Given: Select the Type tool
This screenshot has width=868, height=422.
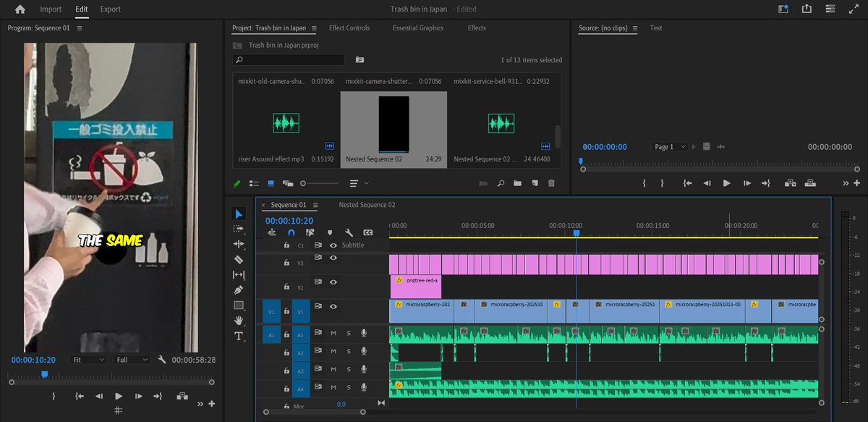Looking at the screenshot, I should [239, 336].
